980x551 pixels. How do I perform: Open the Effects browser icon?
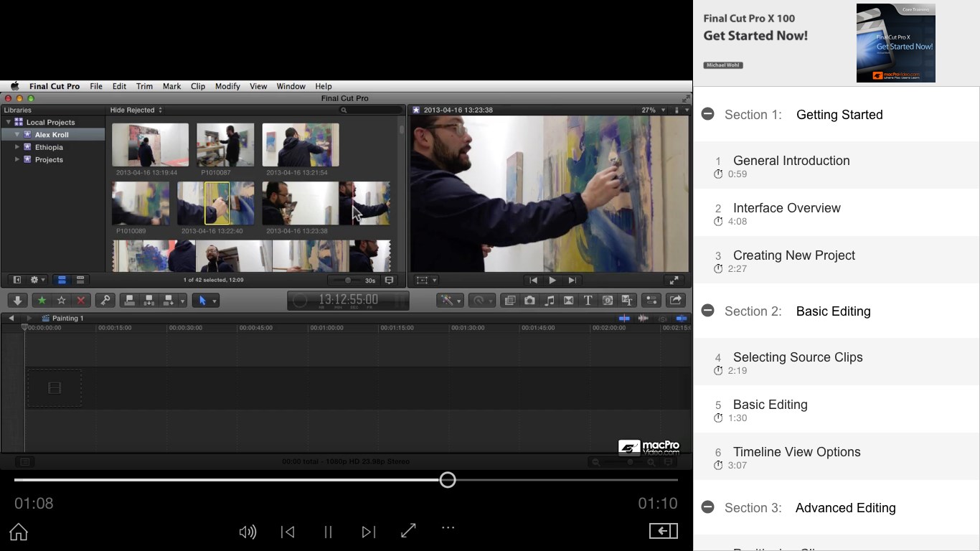click(x=510, y=301)
